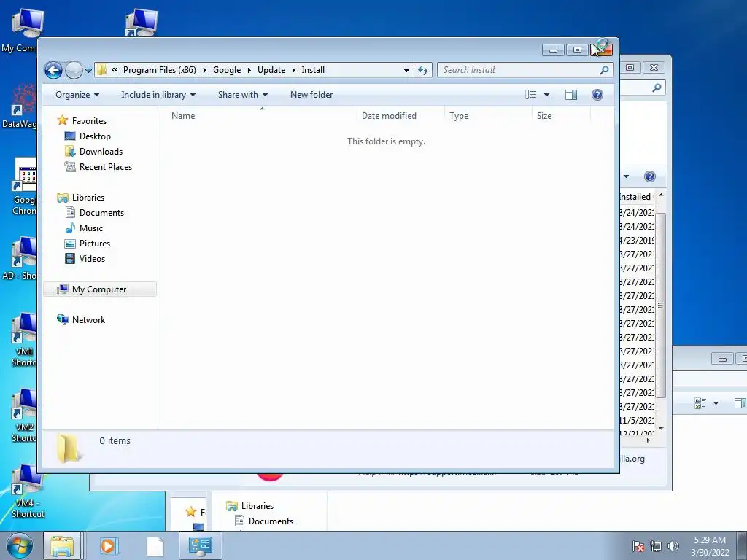Select Libraries in bottom background Explorer window
This screenshot has height=560, width=747.
(x=249, y=506)
